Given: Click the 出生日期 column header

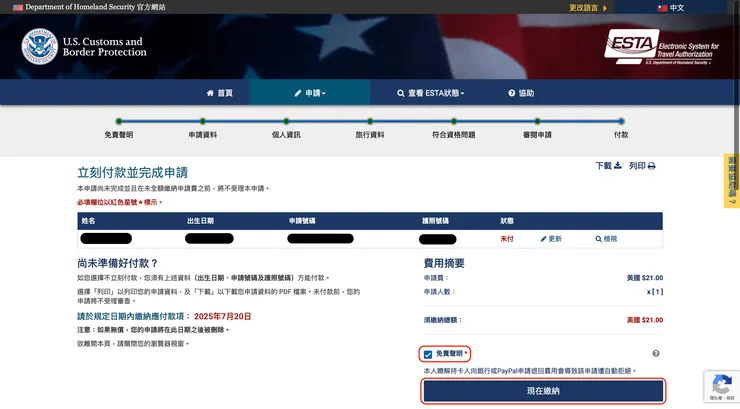Looking at the screenshot, I should click(200, 221).
